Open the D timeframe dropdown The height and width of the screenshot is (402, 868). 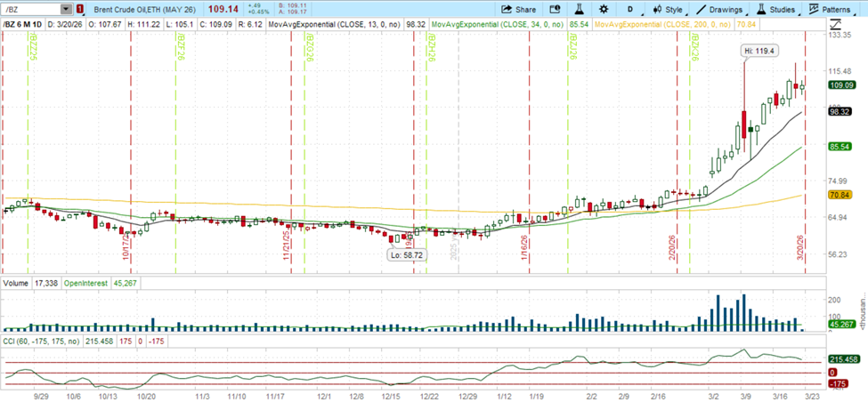(x=630, y=9)
